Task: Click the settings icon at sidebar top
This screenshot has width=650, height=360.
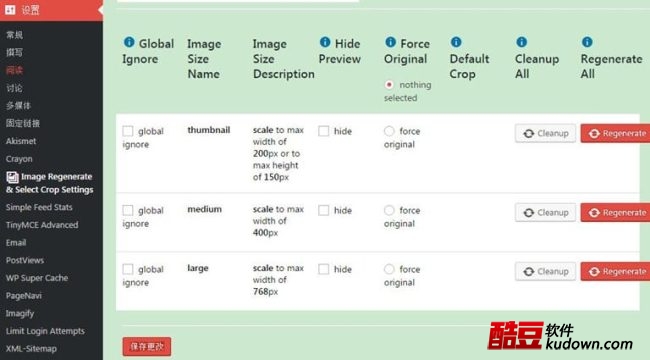Action: 10,9
